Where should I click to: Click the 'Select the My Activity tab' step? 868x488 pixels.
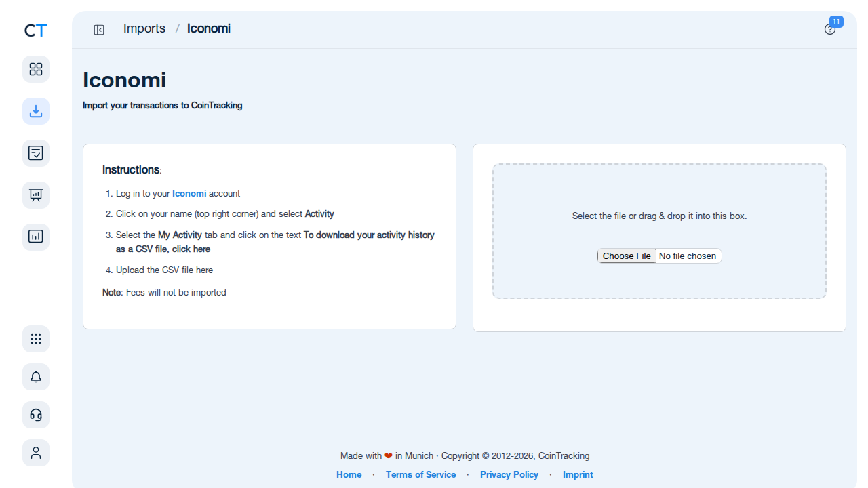click(x=275, y=242)
